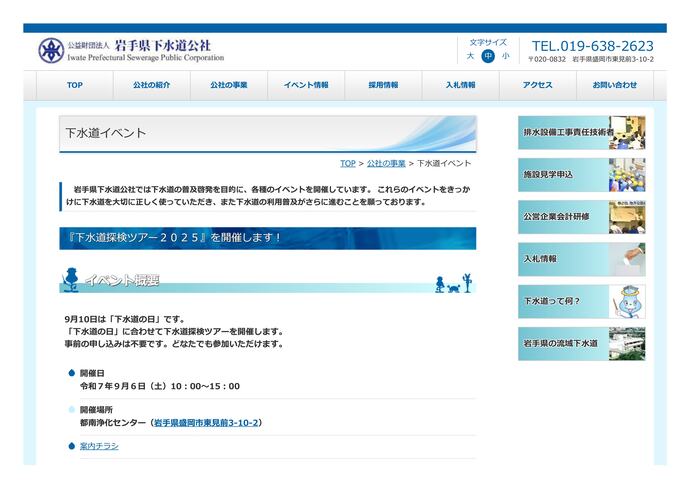Open 排水設備工事責任技術者 sidebar banner
The image size is (690, 488).
(x=581, y=132)
